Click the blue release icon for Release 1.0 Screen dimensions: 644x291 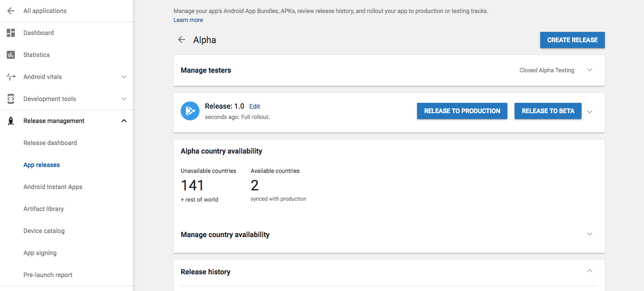190,111
